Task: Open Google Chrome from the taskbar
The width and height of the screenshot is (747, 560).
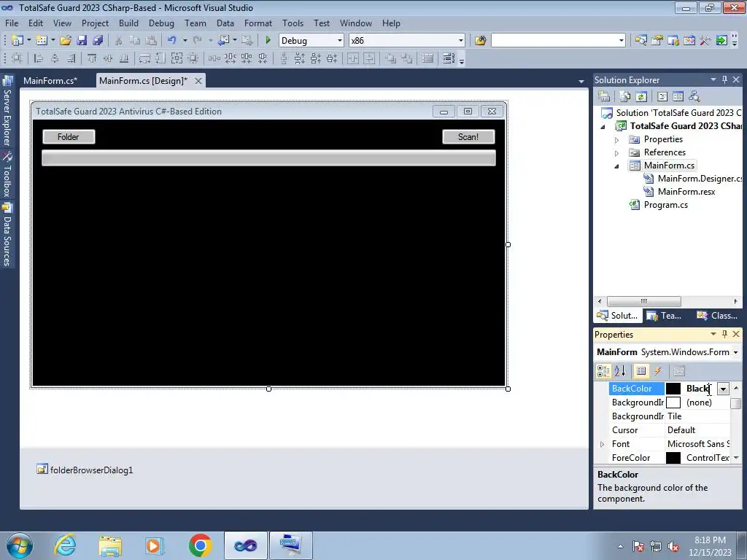Action: click(x=200, y=545)
